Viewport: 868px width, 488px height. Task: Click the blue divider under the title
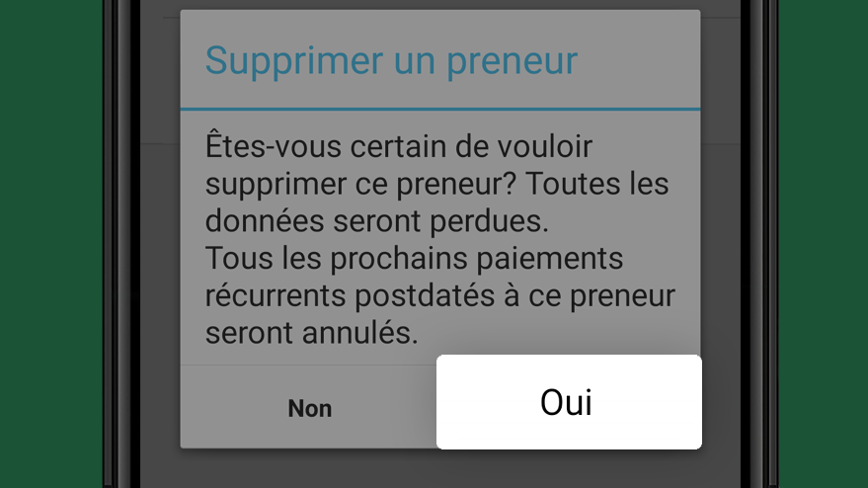click(x=440, y=109)
